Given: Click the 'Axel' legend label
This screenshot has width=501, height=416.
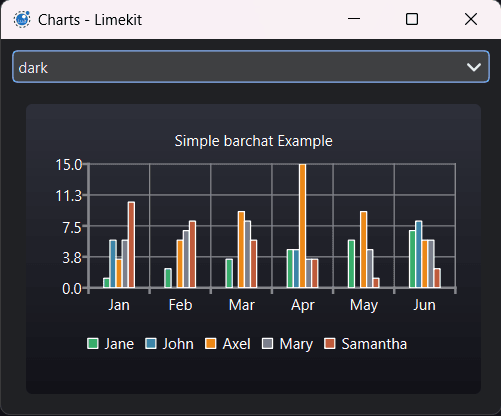Looking at the screenshot, I should pyautogui.click(x=236, y=344).
